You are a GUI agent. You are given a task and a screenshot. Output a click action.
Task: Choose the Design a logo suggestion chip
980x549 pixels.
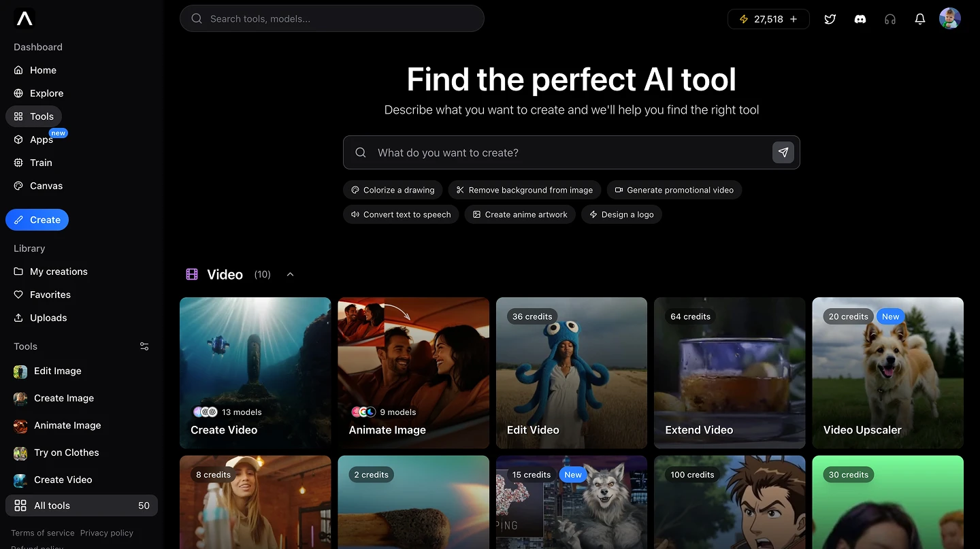621,214
